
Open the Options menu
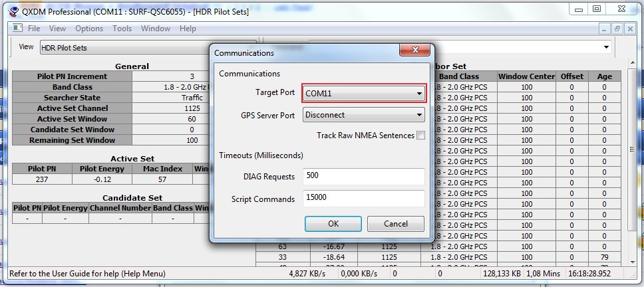tap(89, 29)
